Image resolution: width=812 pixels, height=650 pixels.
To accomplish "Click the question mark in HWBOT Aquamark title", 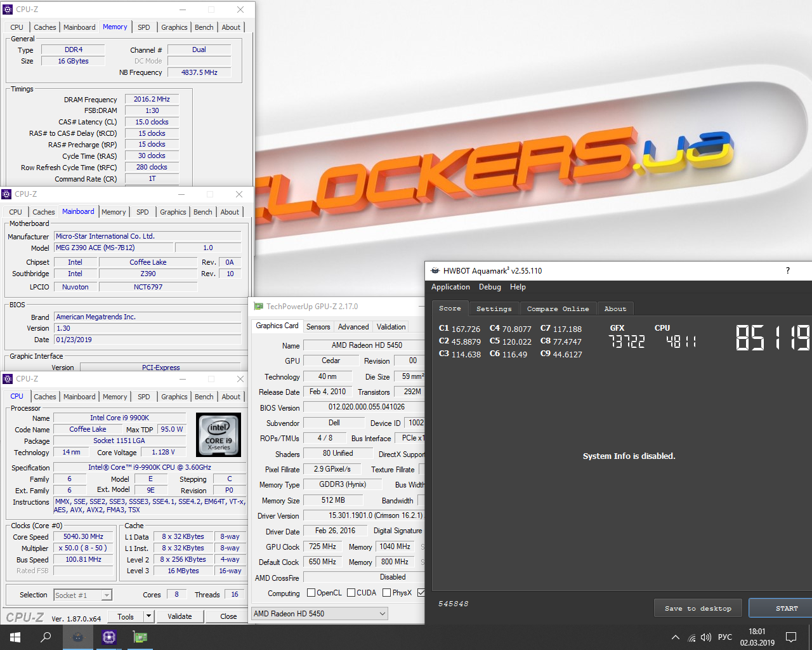I will click(788, 270).
